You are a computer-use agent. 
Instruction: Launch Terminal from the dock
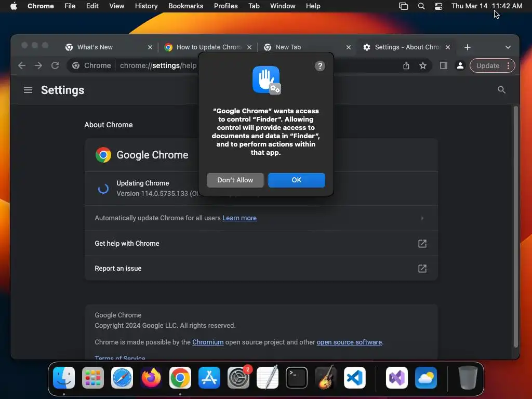pos(297,378)
